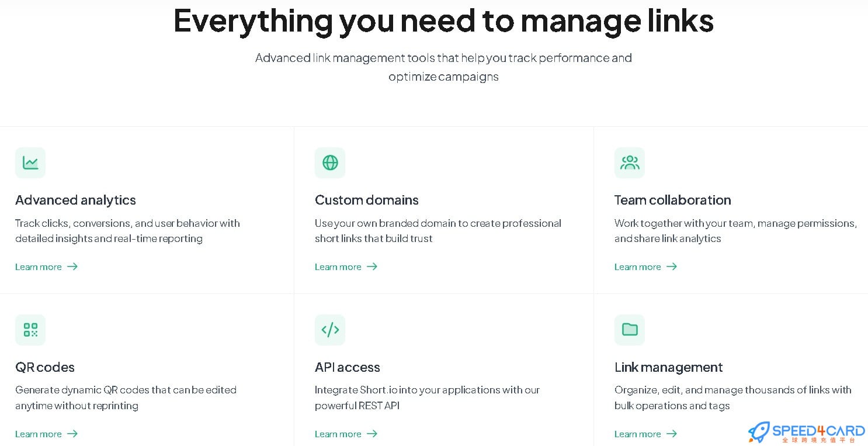Follow the Learn more link for API access
868x446 pixels.
tap(338, 434)
